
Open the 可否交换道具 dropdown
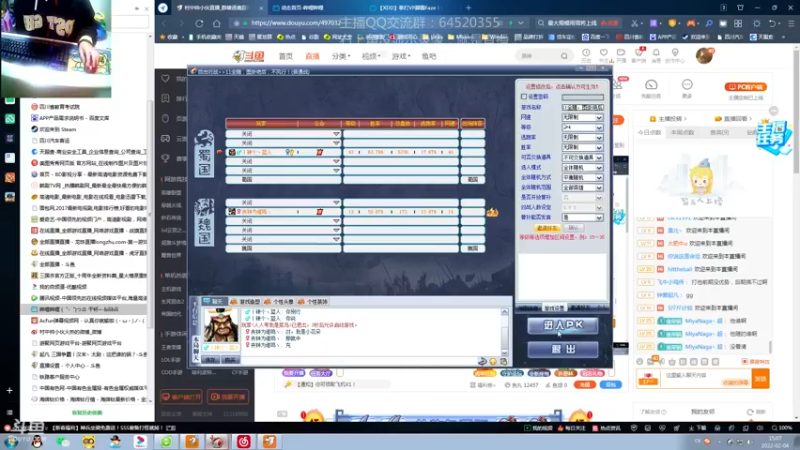click(583, 158)
